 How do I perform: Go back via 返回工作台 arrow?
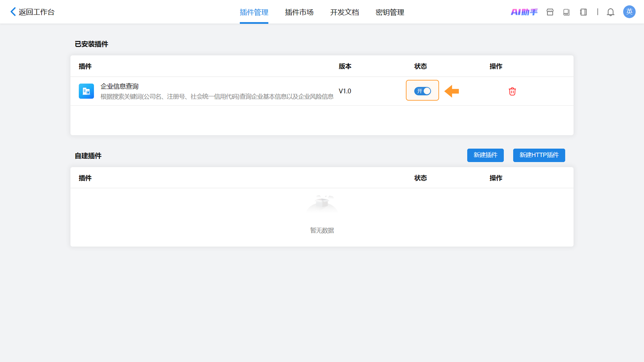tap(13, 12)
